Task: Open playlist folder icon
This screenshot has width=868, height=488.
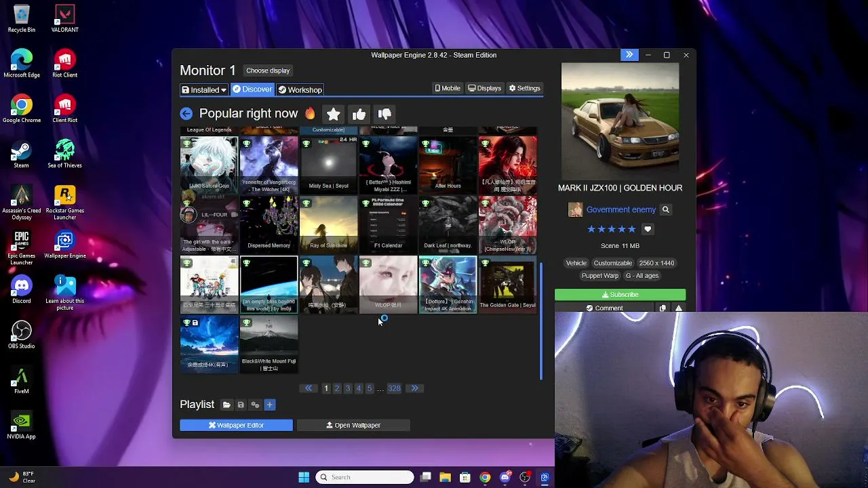Action: point(226,405)
